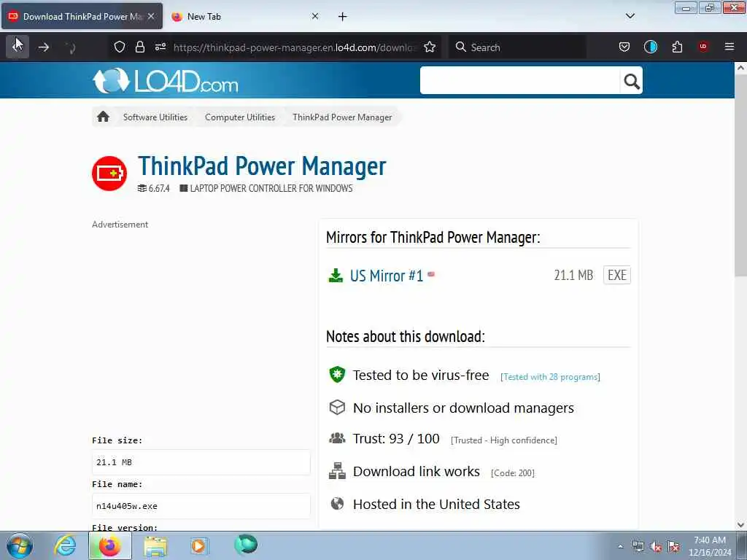
Task: Download from US Mirror #1 link
Action: 387,276
